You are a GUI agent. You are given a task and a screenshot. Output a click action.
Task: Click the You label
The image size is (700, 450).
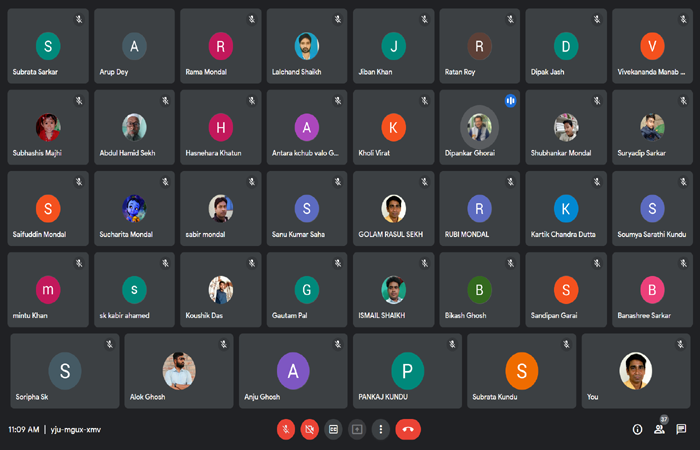pyautogui.click(x=592, y=397)
